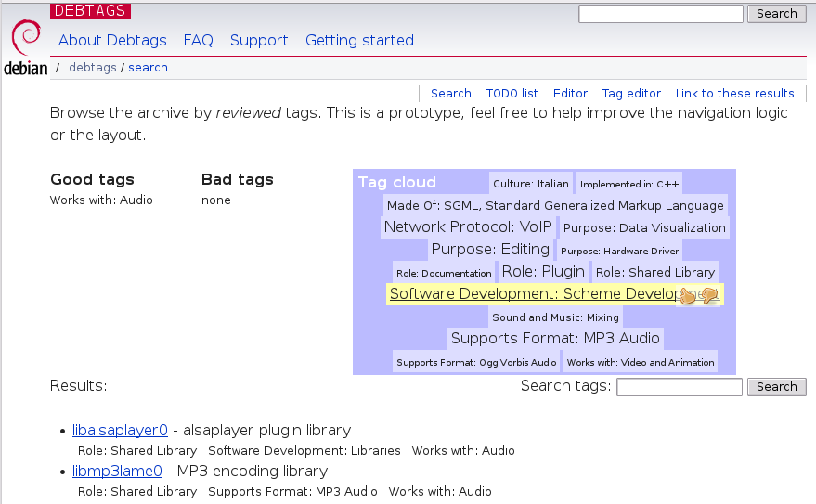Open the About Debtags page
The width and height of the screenshot is (816, 504).
[x=112, y=40]
